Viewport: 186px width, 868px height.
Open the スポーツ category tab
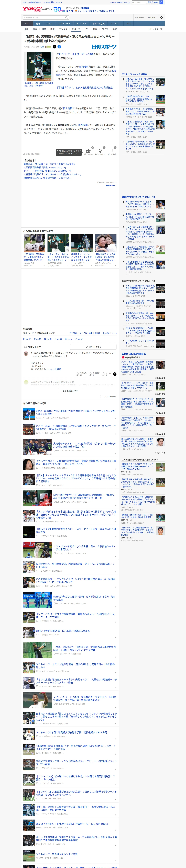tap(76, 29)
